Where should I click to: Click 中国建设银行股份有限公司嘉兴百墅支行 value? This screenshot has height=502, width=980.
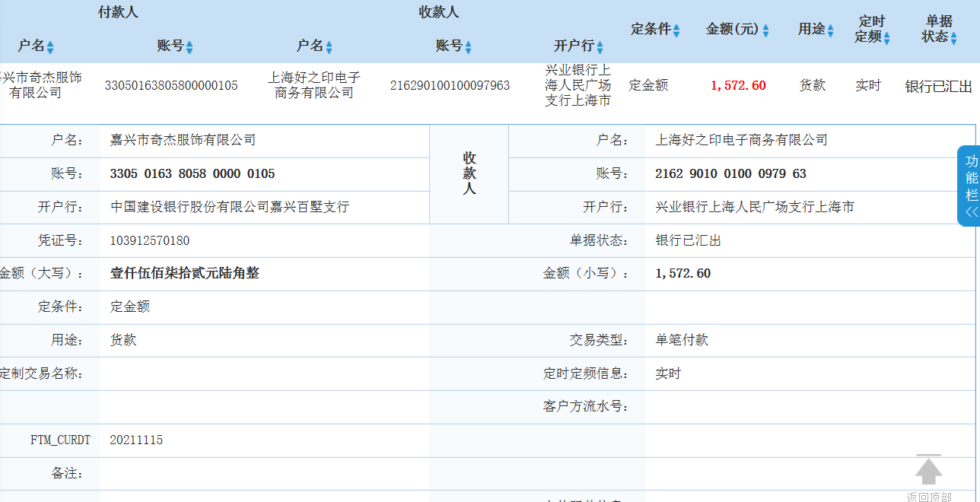click(x=230, y=207)
